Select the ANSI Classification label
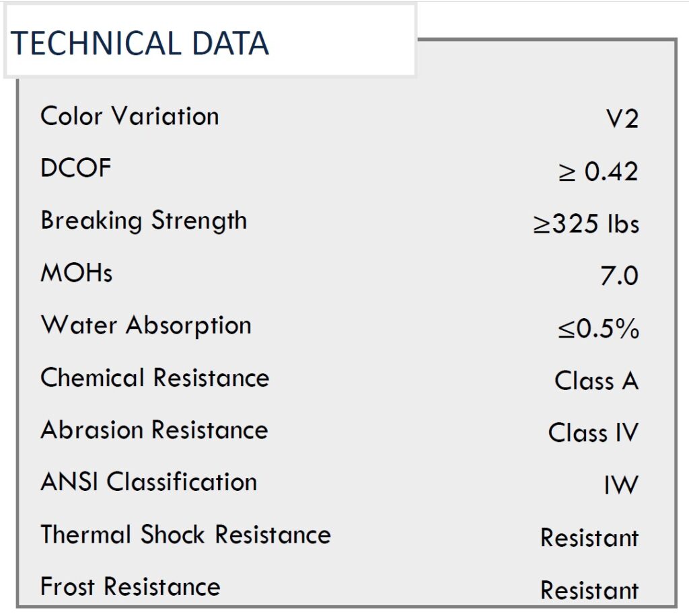 click(x=149, y=482)
